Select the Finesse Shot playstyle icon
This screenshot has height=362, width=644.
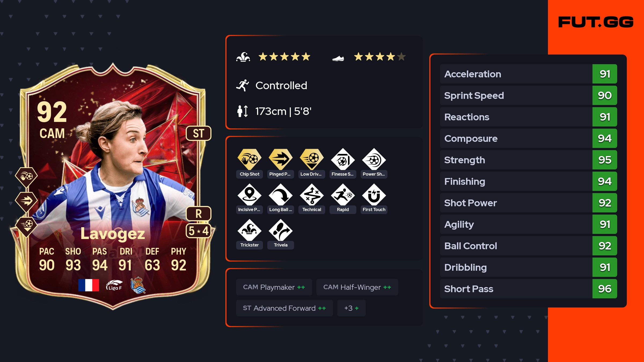343,159
